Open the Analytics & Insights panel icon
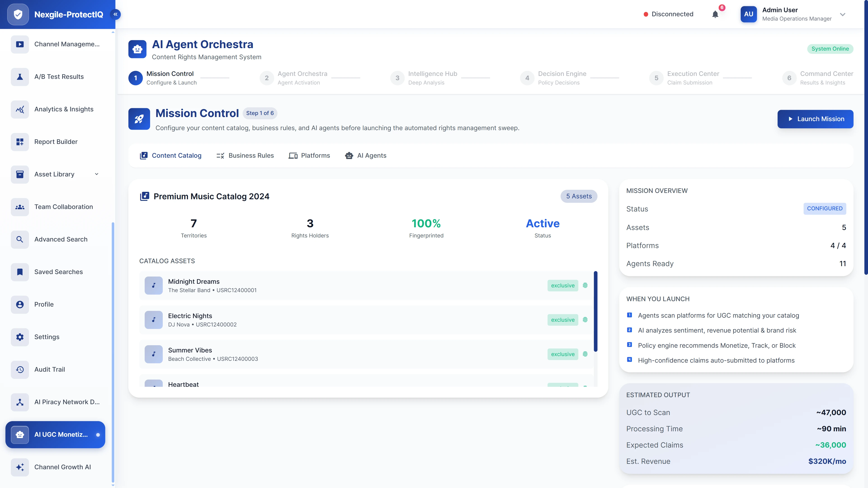Viewport: 868px width, 488px height. [19, 109]
